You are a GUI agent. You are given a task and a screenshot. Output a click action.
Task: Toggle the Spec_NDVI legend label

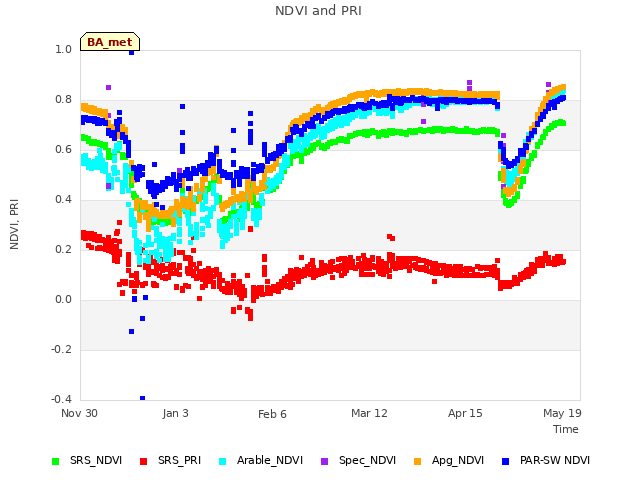367,460
